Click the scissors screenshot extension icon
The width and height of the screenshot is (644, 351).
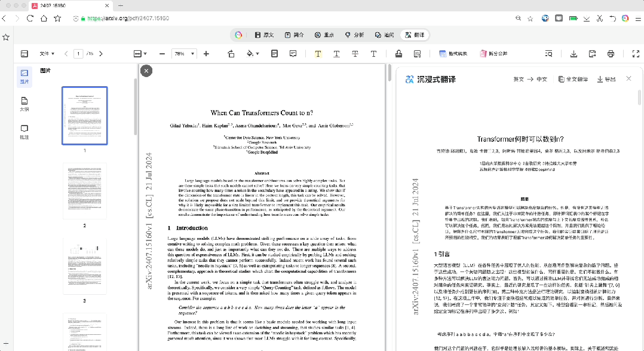(600, 19)
